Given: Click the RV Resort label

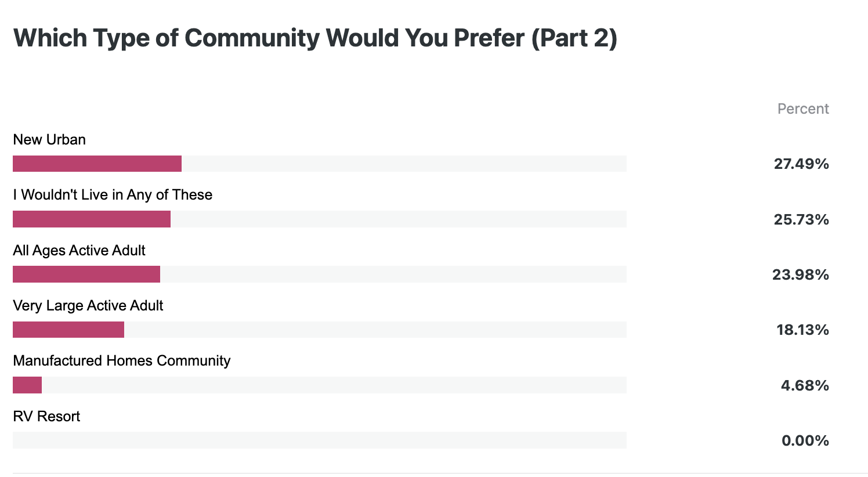Looking at the screenshot, I should 46,417.
